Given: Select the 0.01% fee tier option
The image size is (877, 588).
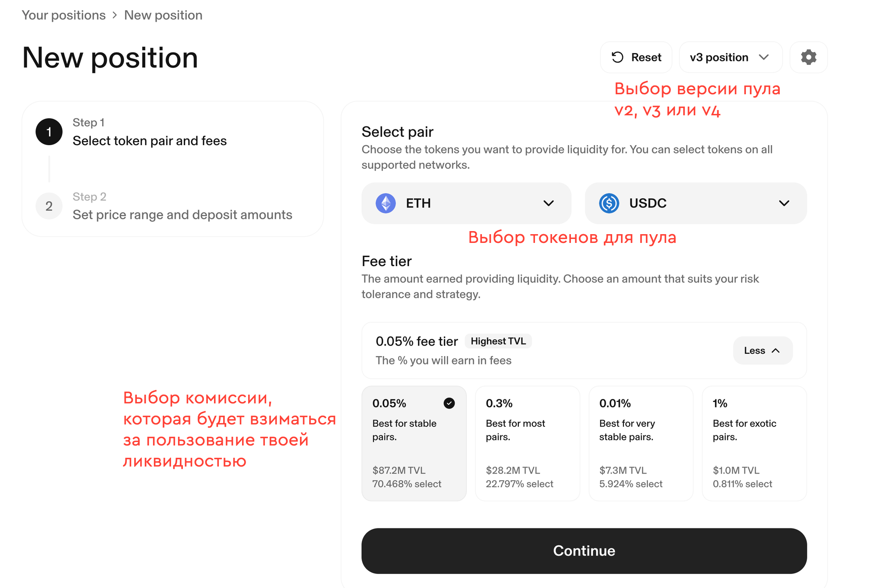Looking at the screenshot, I should click(x=641, y=443).
